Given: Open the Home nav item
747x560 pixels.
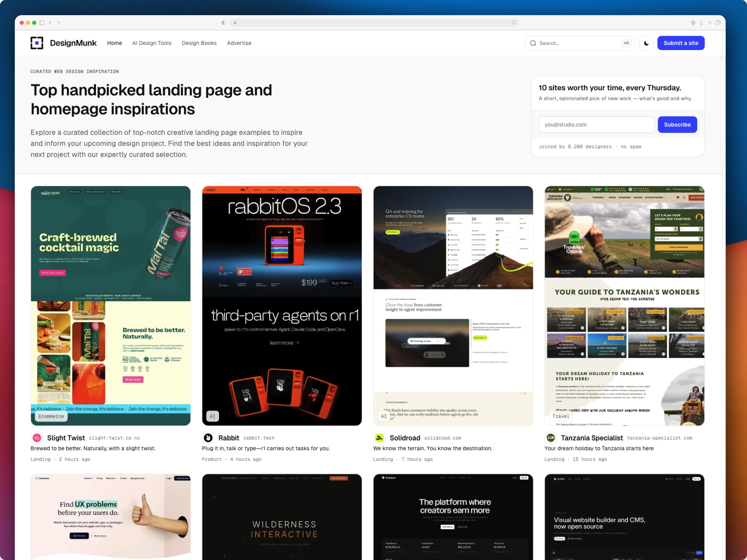Looking at the screenshot, I should click(x=114, y=43).
